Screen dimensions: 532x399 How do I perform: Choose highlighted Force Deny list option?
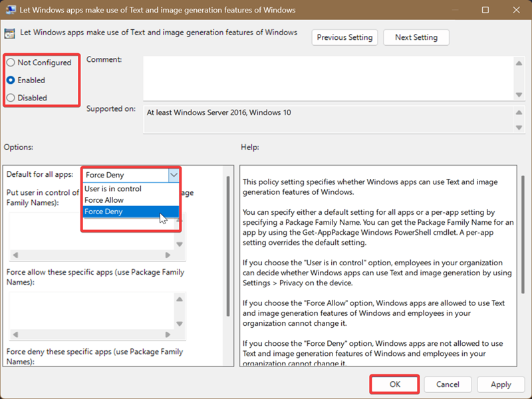(130, 211)
